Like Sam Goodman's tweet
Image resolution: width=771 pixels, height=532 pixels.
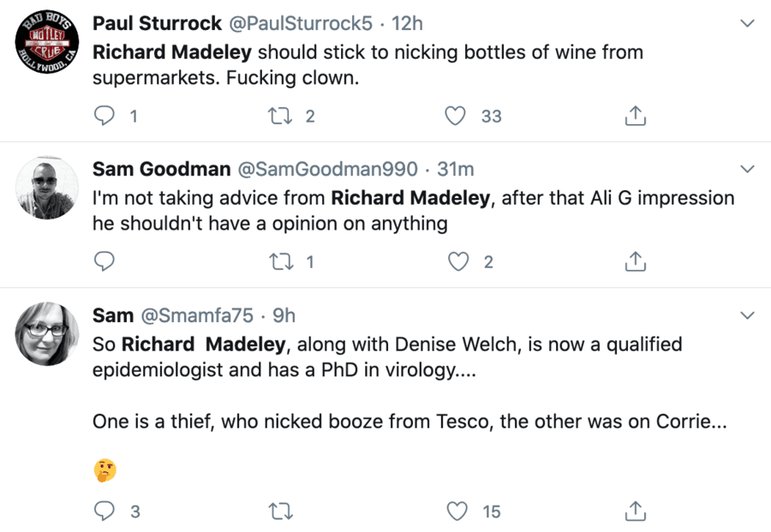point(458,261)
